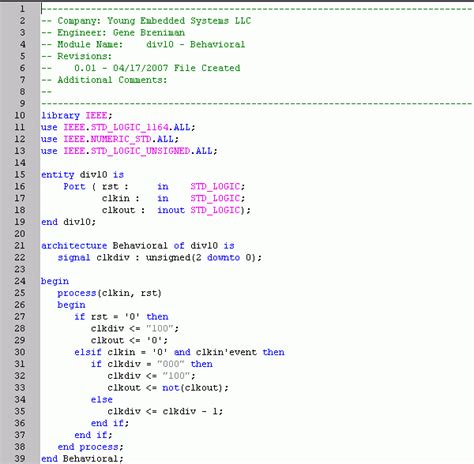This screenshot has width=474, height=464.
Task: Click the clkout <= '0'; line
Action: [x=129, y=340]
